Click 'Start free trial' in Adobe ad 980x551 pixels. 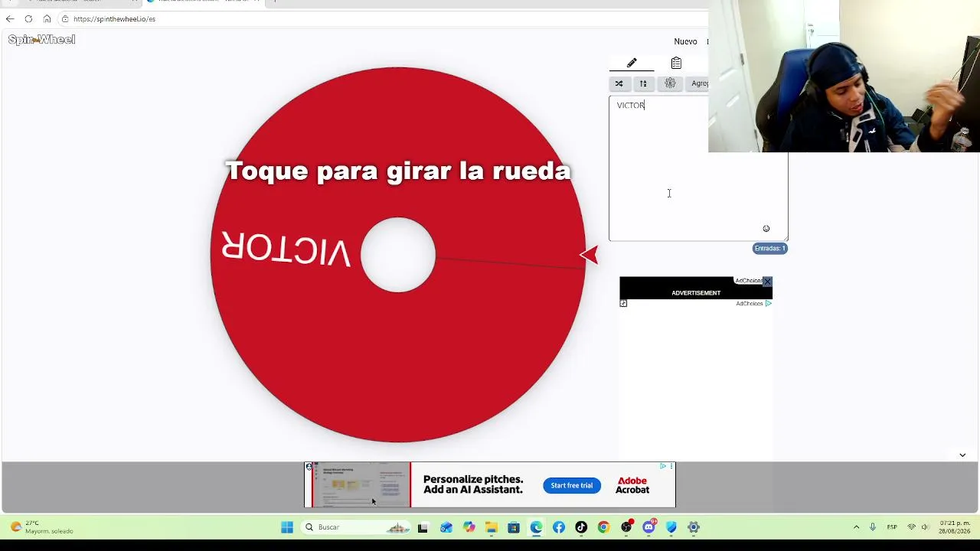tap(571, 485)
